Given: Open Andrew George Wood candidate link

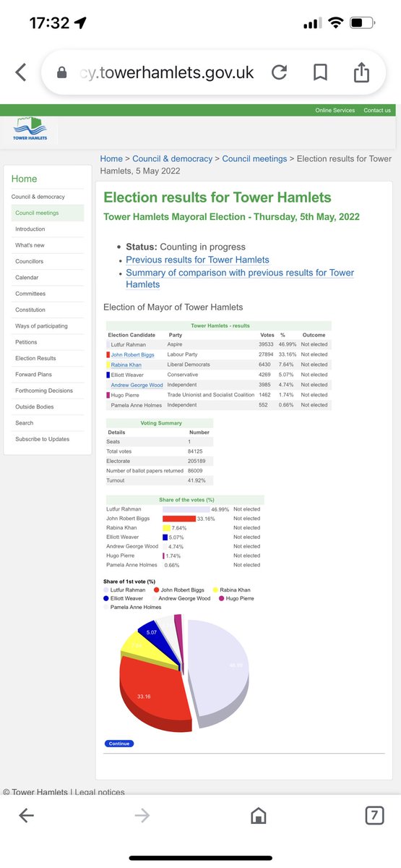Looking at the screenshot, I should pyautogui.click(x=137, y=385).
